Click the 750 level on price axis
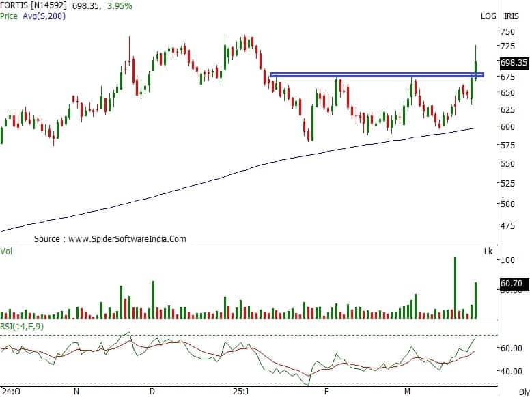Viewport: 532px width, 397px height. point(507,31)
